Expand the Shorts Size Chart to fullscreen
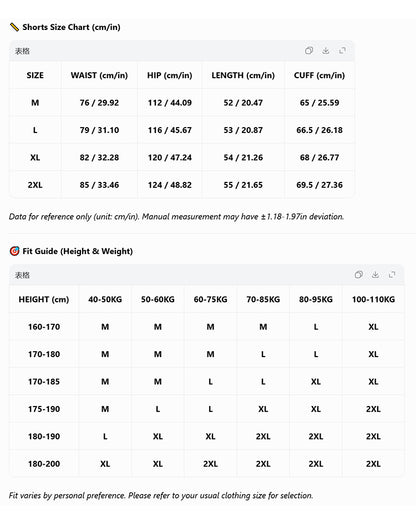The height and width of the screenshot is (513, 416). 342,51
